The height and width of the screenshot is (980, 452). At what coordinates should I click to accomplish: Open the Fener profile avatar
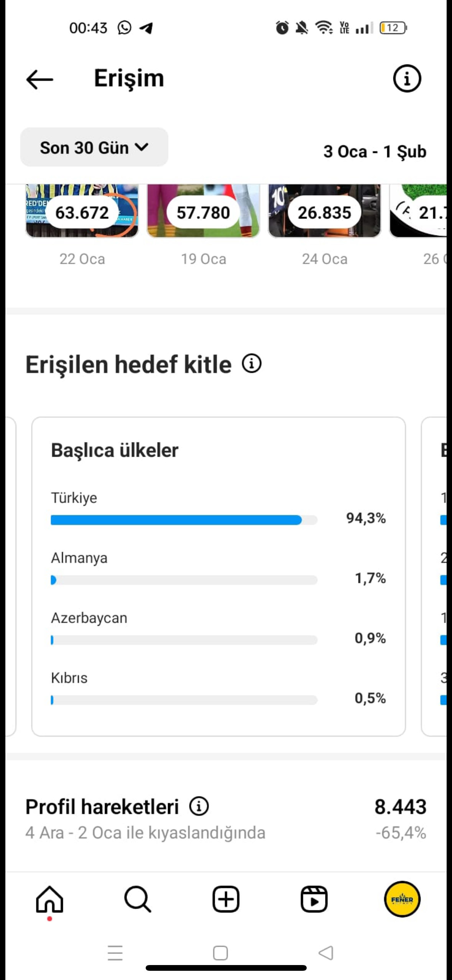pos(402,899)
